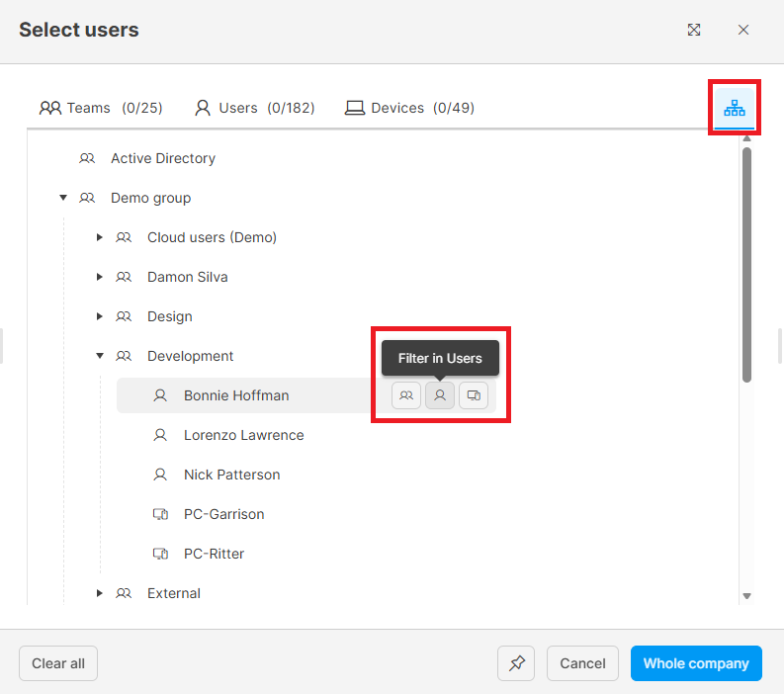Screen dimensions: 784x694
Task: Click the PC-Garrison device icon
Action: [x=160, y=514]
